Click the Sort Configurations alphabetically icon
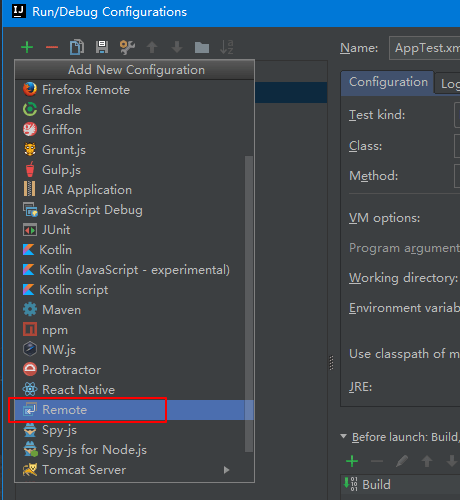460x500 pixels. (x=227, y=47)
